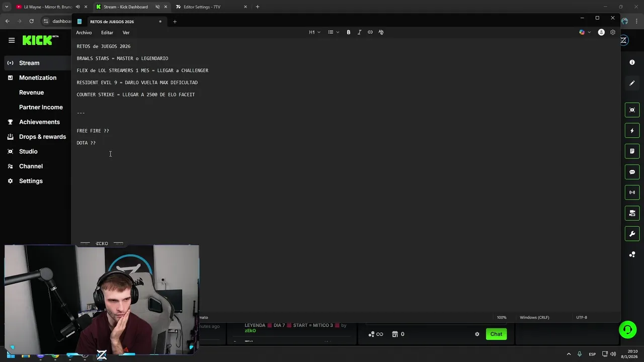Screen dimensions: 644x362
Task: Open the Ver menu
Action: point(126,33)
